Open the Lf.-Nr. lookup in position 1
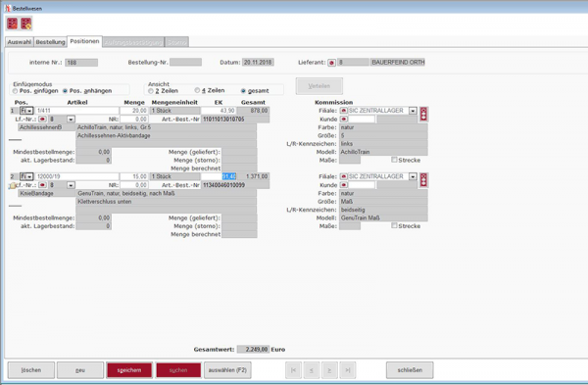Image resolution: width=588 pixels, height=385 pixels. 42,120
